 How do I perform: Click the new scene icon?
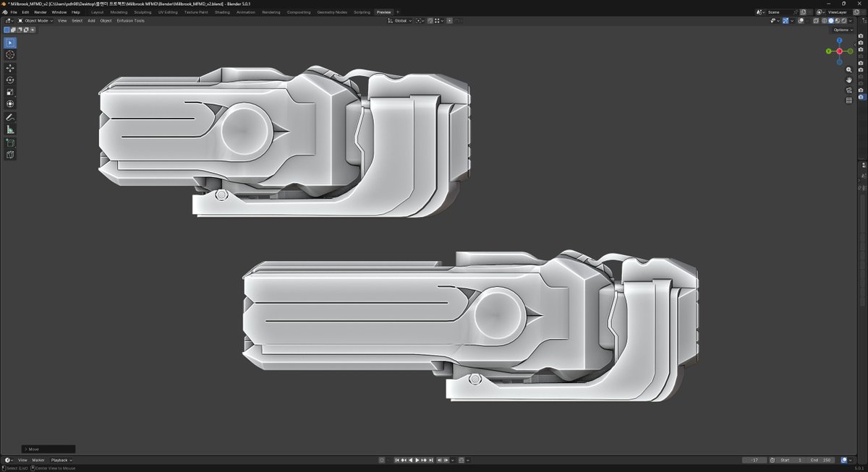click(803, 12)
